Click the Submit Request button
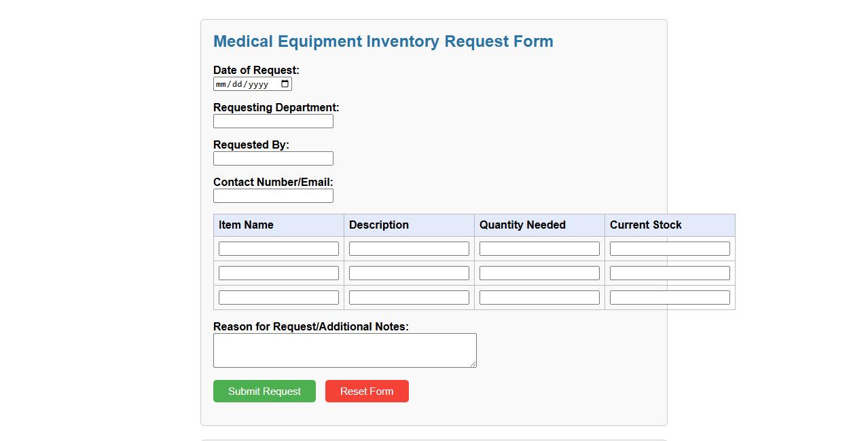The width and height of the screenshot is (868, 441). [x=264, y=391]
